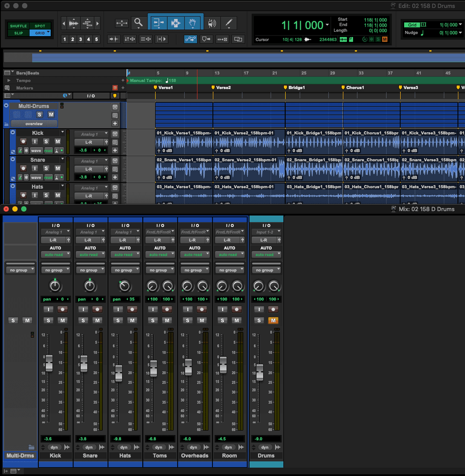Click the Room channel volume fader
Viewport: 465px width, 476px height.
click(223, 364)
